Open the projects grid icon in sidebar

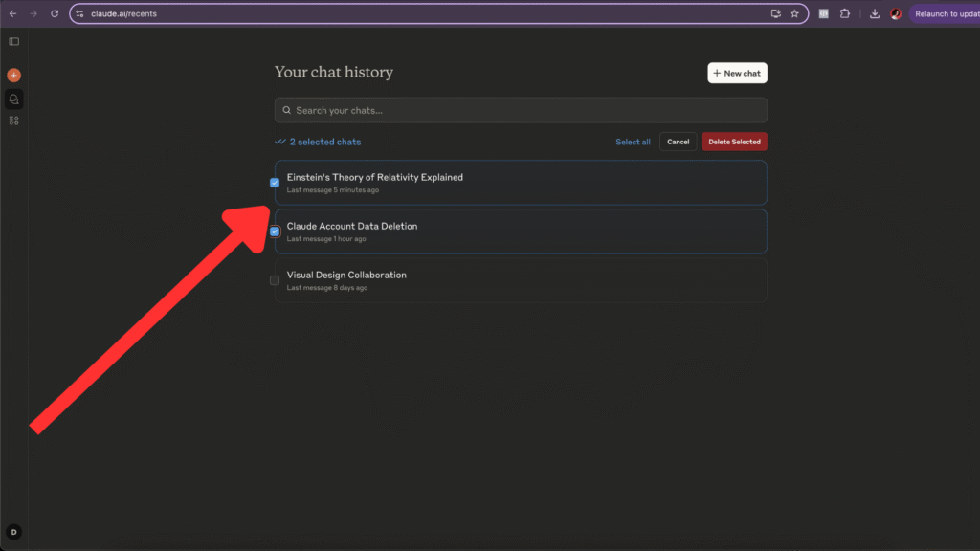click(x=13, y=121)
